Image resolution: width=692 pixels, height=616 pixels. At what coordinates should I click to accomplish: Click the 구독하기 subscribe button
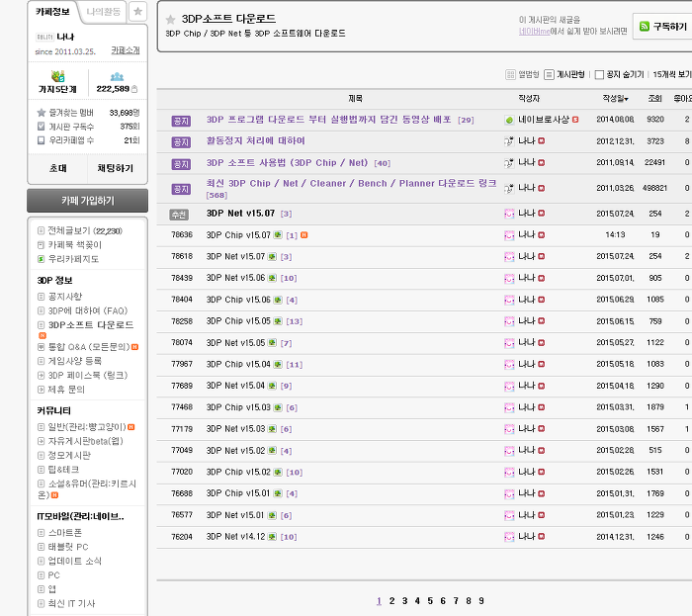tap(662, 27)
